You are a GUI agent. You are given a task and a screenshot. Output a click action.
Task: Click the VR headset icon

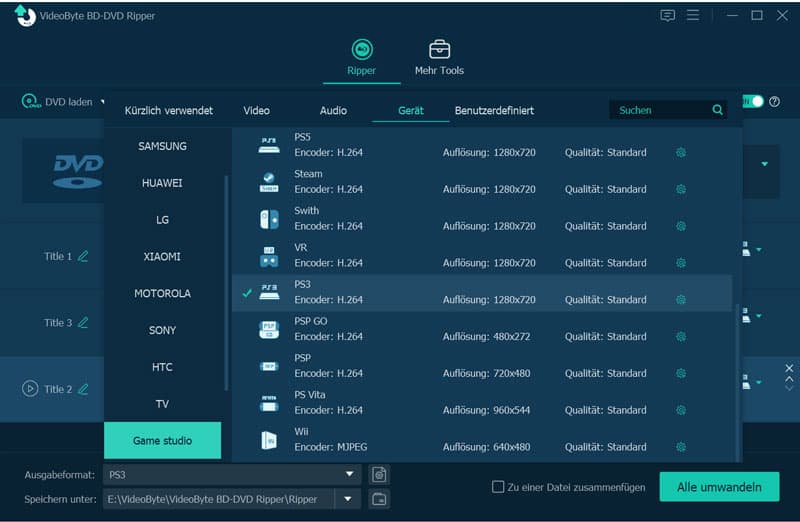pos(269,256)
